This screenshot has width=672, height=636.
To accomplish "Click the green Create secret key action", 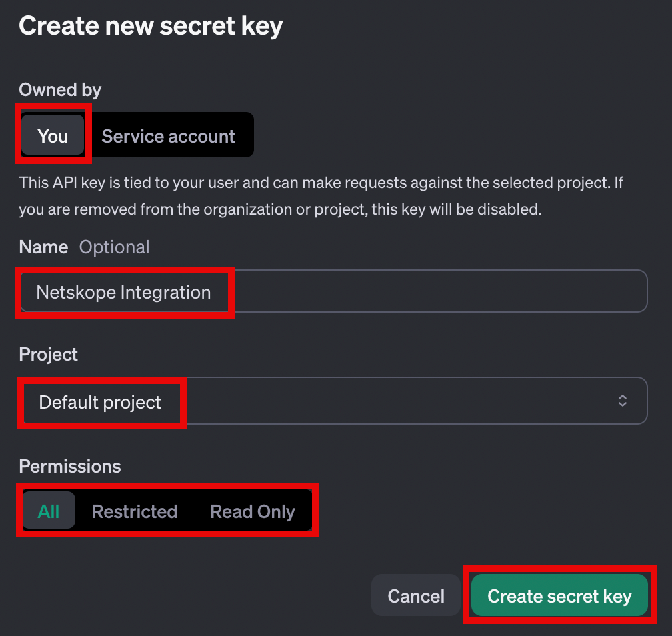I will click(x=559, y=595).
